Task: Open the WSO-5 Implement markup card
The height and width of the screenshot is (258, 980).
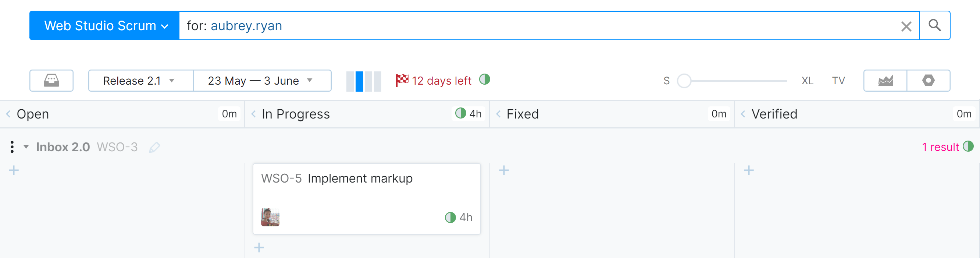Action: click(x=360, y=179)
